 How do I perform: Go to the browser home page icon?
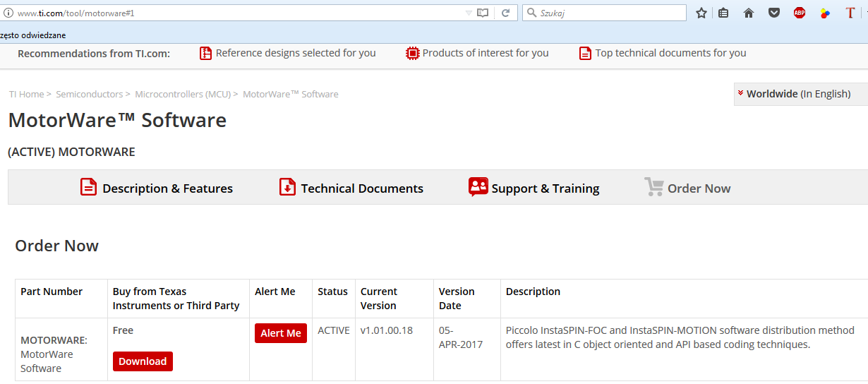[x=749, y=13]
